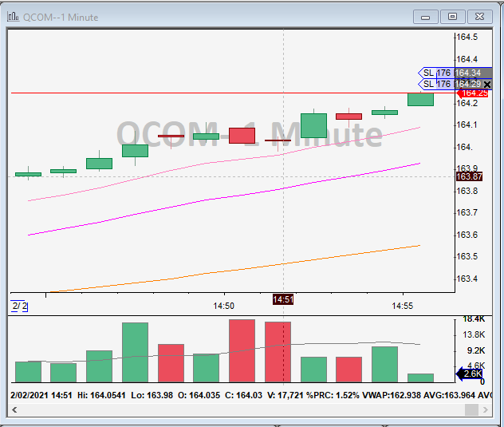The height and width of the screenshot is (427, 504).
Task: Click the latest green candle near 164.25
Action: 420,100
